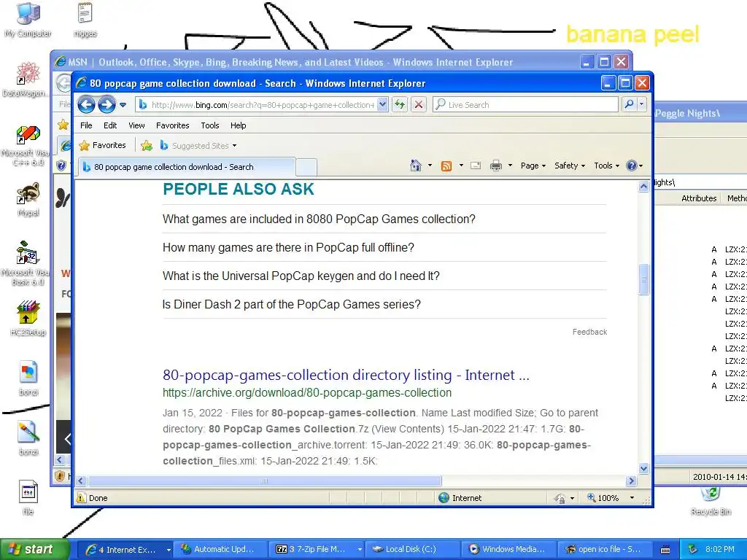Viewport: 747px width, 560px height.
Task: Click the Microsoft Visual Basic 6.0 desktop icon
Action: click(x=26, y=263)
